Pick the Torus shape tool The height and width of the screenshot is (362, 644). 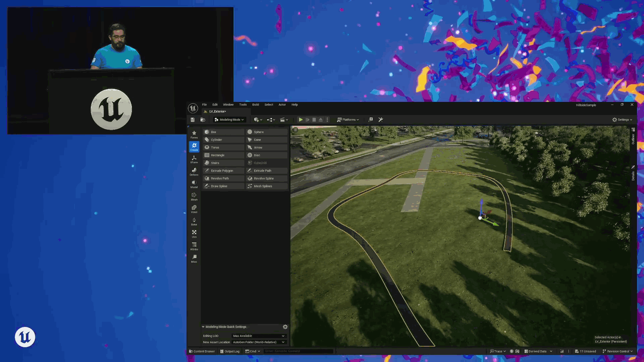click(x=223, y=147)
